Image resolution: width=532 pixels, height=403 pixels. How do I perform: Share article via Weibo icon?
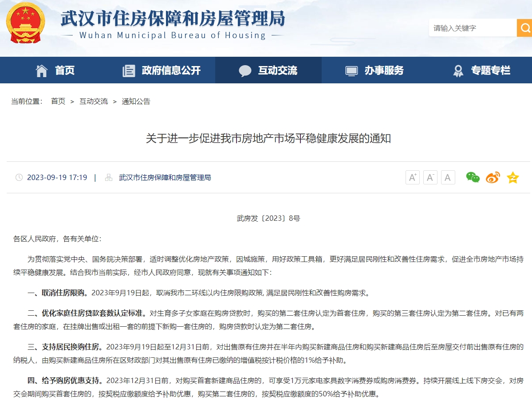(493, 178)
